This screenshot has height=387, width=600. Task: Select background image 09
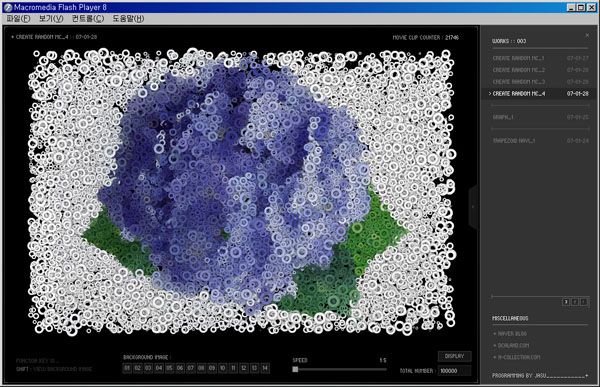212,368
